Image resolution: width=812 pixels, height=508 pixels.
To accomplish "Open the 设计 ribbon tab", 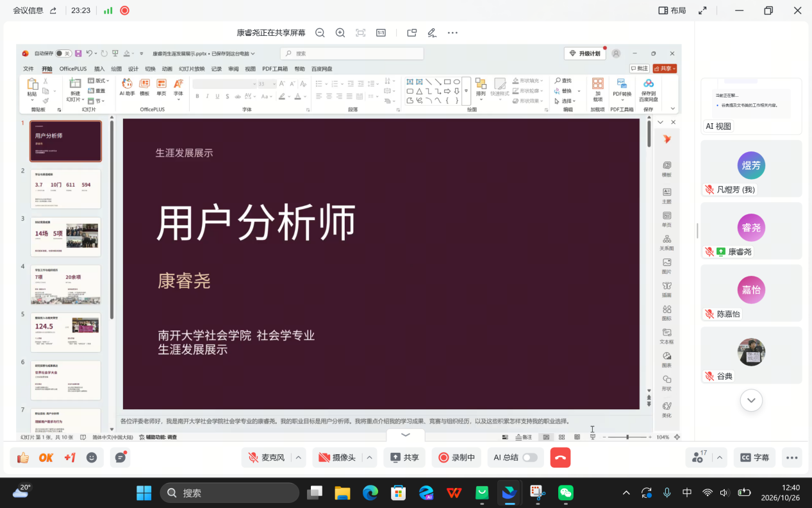I will (x=133, y=69).
